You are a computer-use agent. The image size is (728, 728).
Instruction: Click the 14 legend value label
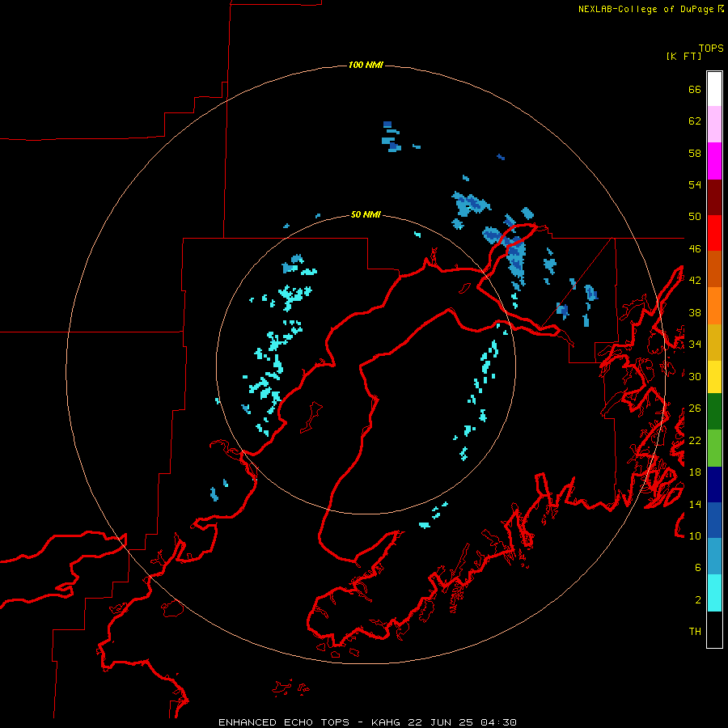[695, 504]
